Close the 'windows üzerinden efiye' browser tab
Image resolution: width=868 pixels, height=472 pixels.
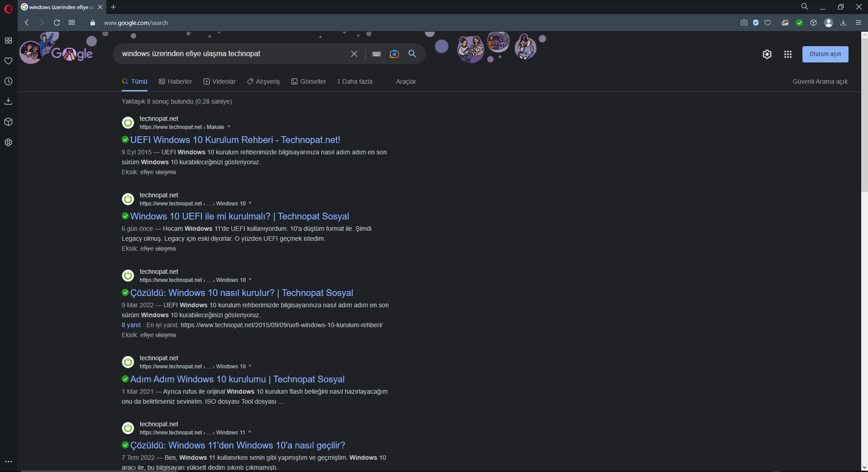tap(100, 7)
